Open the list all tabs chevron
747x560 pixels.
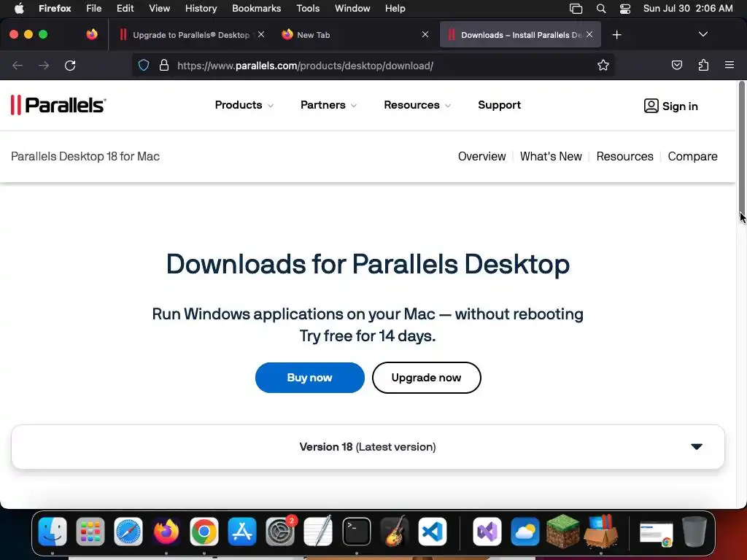[703, 34]
